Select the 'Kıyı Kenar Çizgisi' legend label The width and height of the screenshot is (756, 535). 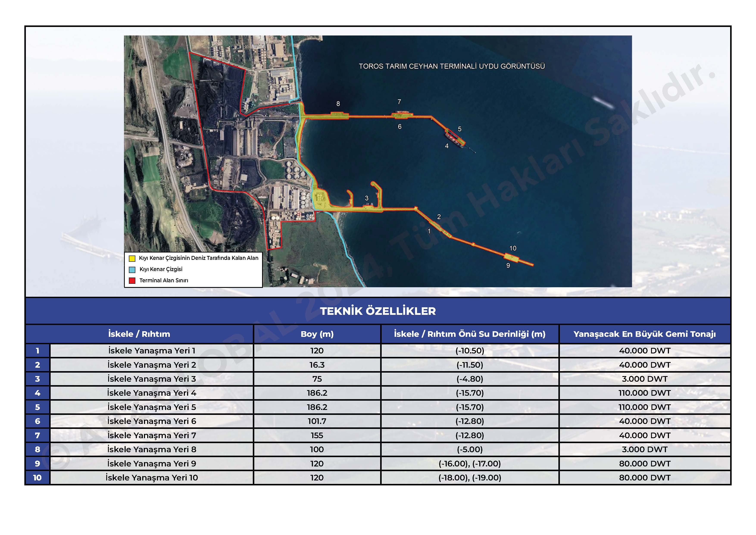click(x=161, y=269)
